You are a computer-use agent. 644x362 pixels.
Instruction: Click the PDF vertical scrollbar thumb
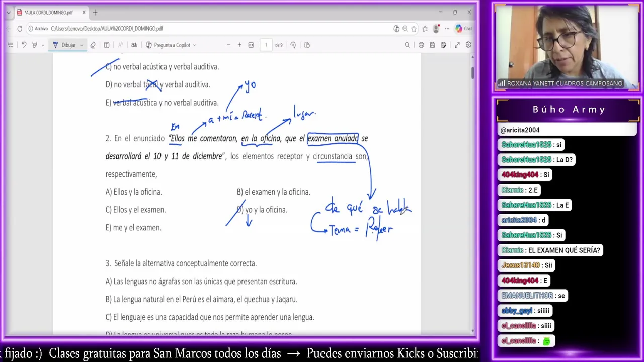click(x=473, y=73)
